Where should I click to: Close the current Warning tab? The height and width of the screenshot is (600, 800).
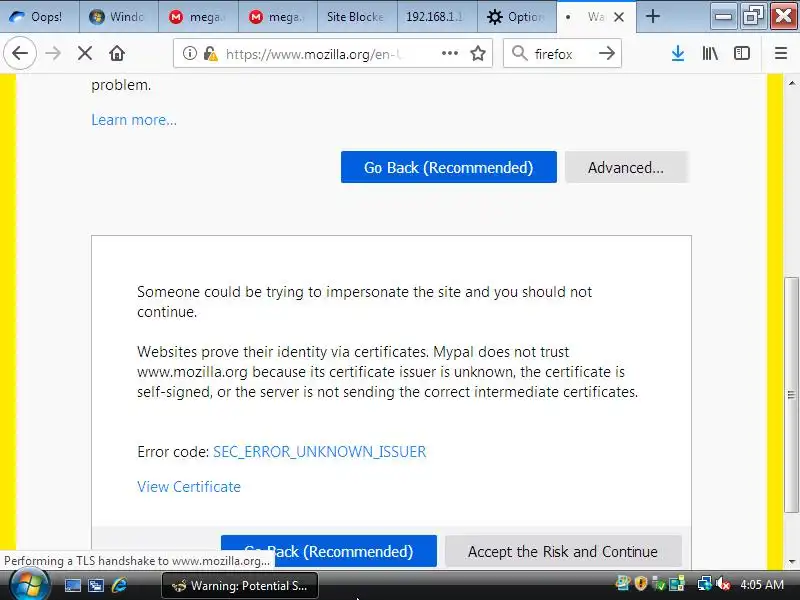tap(619, 17)
